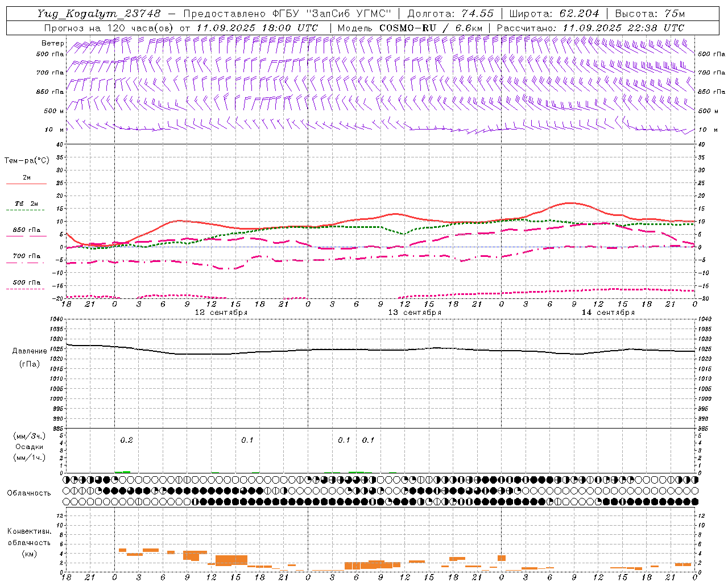Image resolution: width=728 pixels, height=582 pixels.
Task: Click the Осадки precipitation label
Action: (30, 447)
